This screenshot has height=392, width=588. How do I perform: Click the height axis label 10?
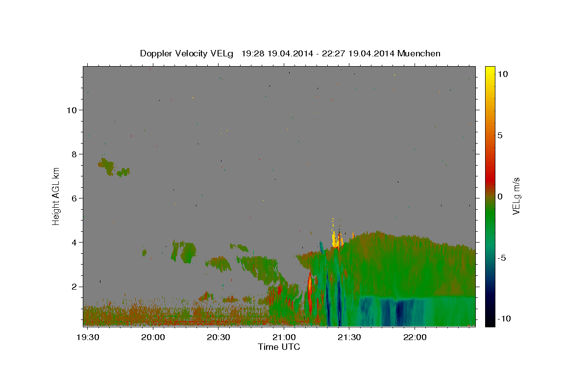[72, 110]
